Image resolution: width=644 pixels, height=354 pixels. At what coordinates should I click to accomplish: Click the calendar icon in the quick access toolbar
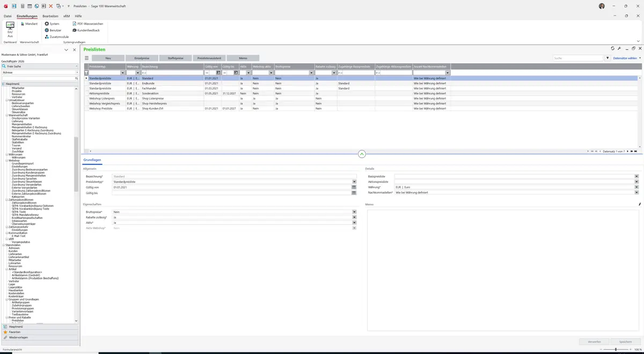[29, 6]
